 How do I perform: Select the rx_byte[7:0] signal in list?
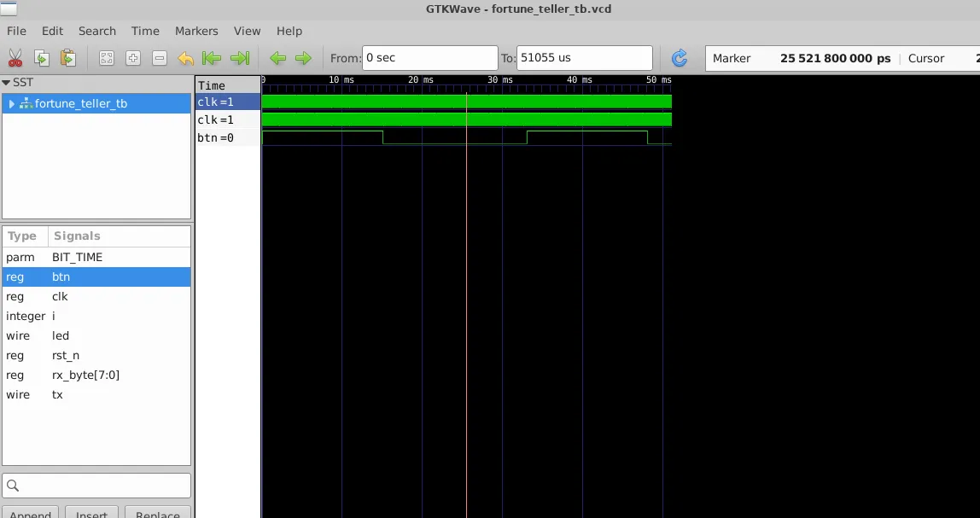point(85,375)
